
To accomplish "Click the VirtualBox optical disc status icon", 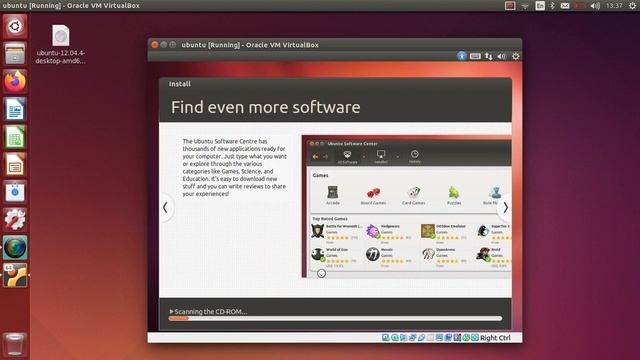I will click(395, 338).
